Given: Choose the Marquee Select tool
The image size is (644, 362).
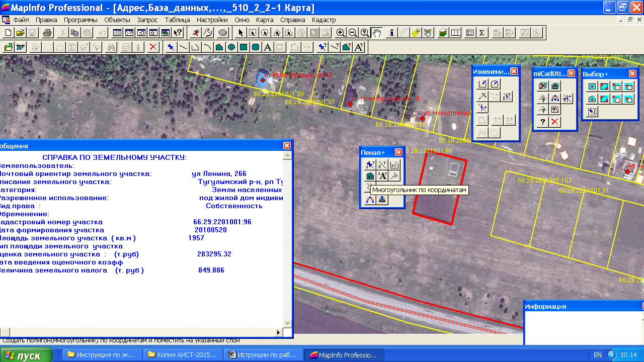Looking at the screenshot, I should pyautogui.click(x=253, y=33).
